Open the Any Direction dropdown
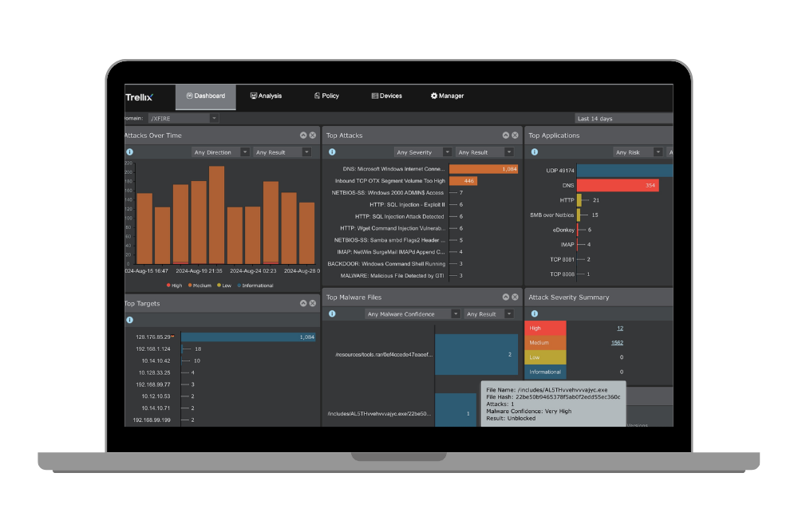This screenshot has width=798, height=532. click(220, 152)
